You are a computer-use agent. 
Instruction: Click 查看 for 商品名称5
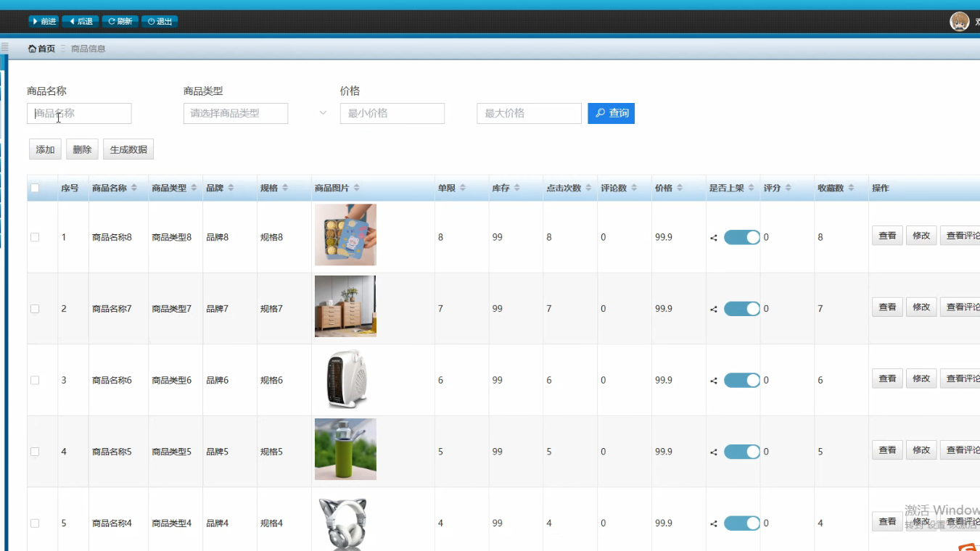click(x=887, y=450)
